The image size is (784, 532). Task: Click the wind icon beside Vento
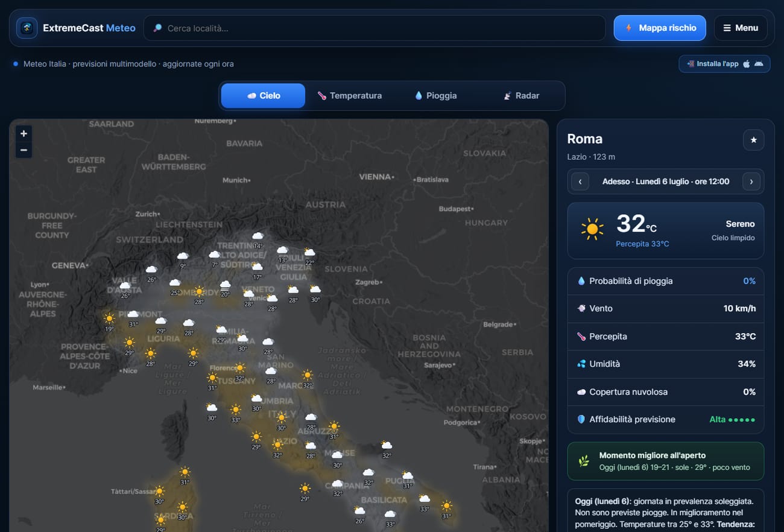(581, 308)
